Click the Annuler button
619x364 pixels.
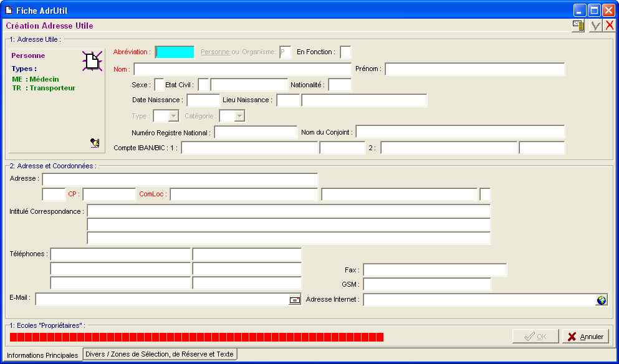point(585,337)
